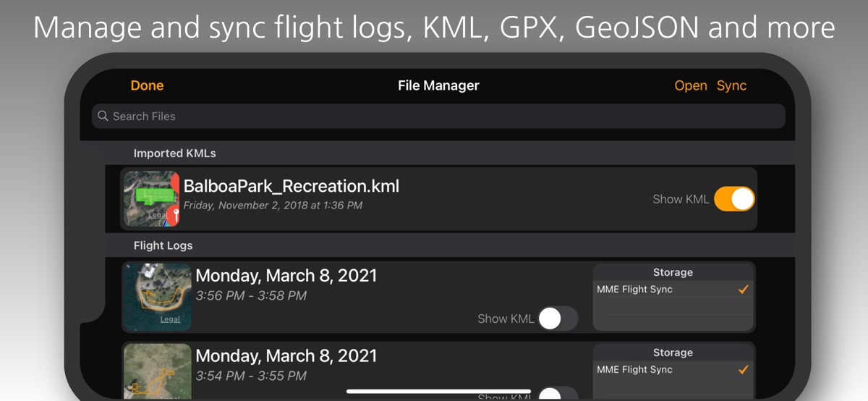Open the 3:56 PM flight log map thumbnail
Viewport: 868px width, 401px height.
click(157, 297)
